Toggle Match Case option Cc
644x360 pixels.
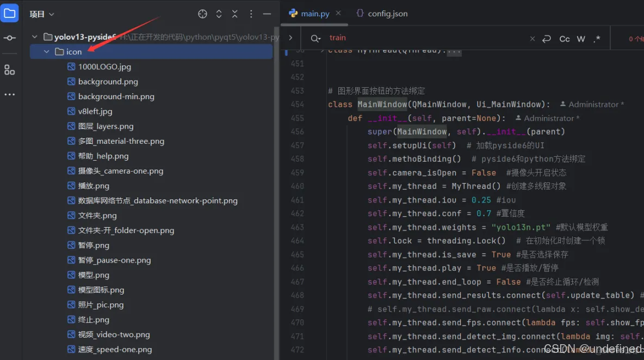[x=565, y=39]
